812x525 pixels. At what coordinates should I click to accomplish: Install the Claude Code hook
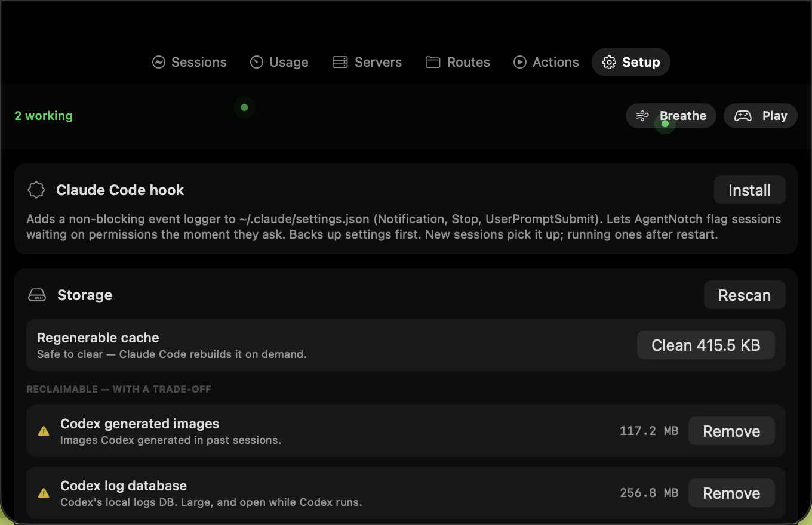(x=750, y=190)
